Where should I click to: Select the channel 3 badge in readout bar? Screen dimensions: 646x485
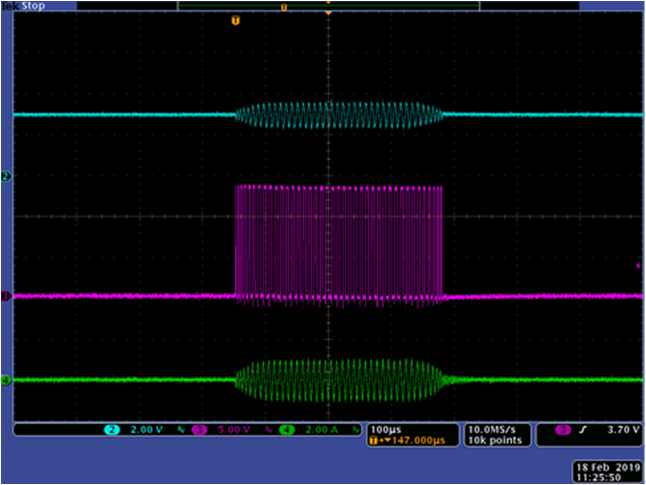click(198, 430)
